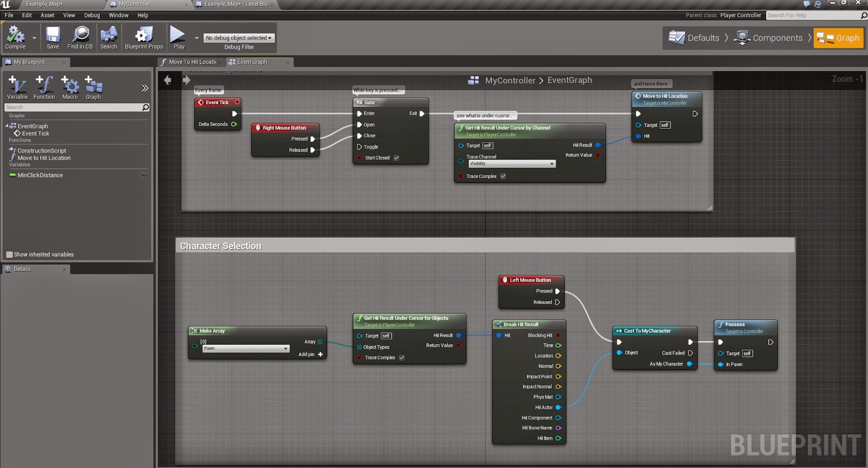Screen dimensions: 868x468
Task: Click MyController in graph breadcrumb
Action: click(x=510, y=80)
